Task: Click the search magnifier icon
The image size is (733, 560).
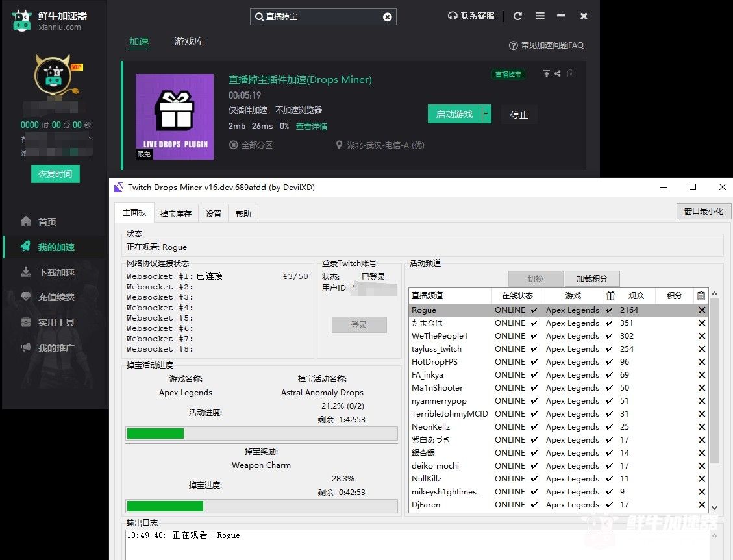Action: pyautogui.click(x=259, y=17)
